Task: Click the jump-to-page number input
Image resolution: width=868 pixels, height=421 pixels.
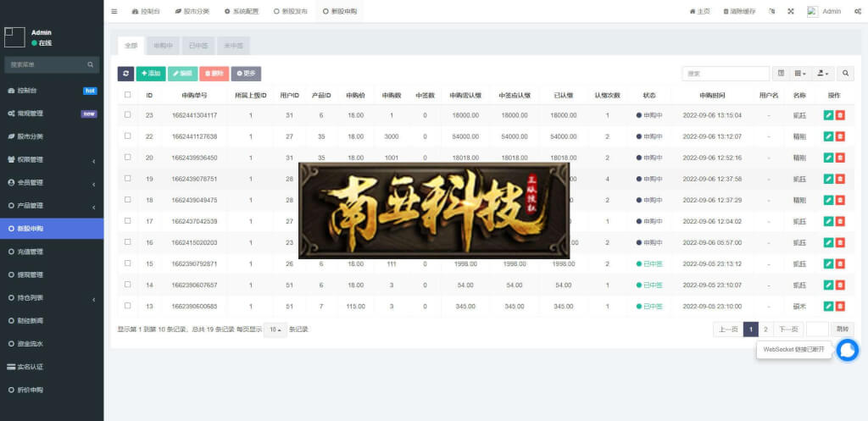Action: click(x=818, y=330)
